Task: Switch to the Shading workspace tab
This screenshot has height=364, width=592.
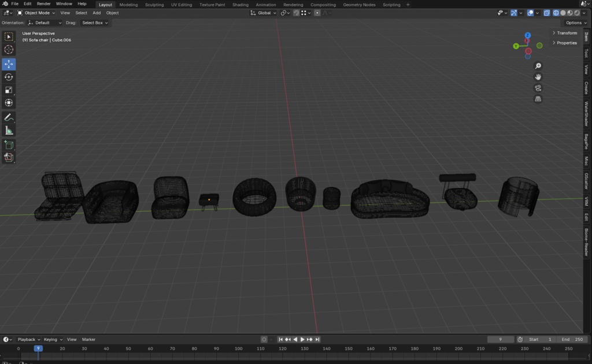Action: pos(240,5)
